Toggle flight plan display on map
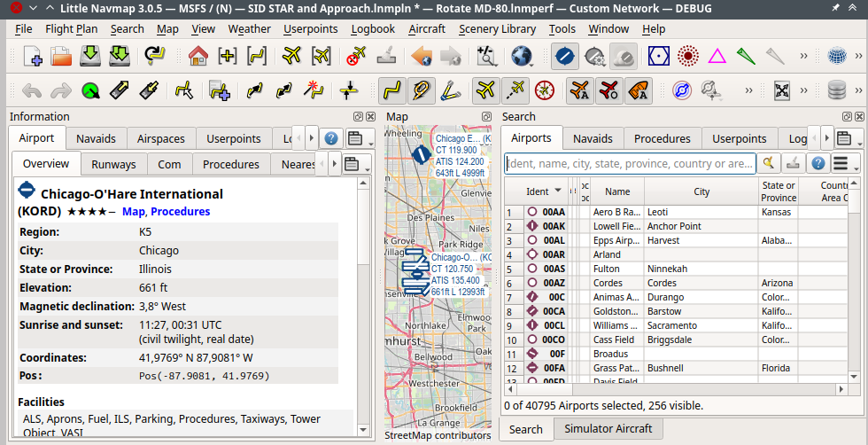This screenshot has width=868, height=445. point(392,90)
